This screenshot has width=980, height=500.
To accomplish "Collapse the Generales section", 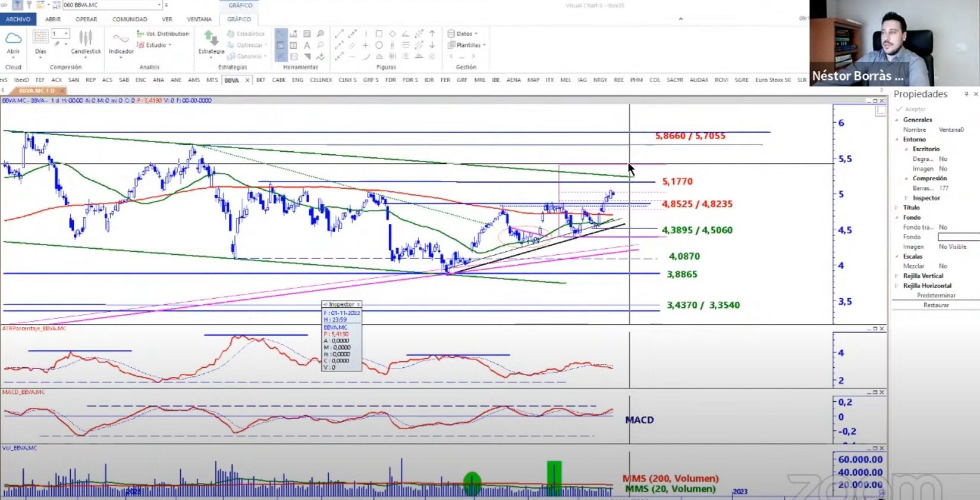I will coord(897,120).
